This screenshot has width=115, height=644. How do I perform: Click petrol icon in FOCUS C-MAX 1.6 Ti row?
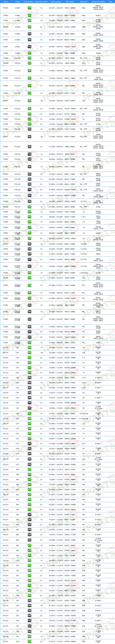(29, 217)
